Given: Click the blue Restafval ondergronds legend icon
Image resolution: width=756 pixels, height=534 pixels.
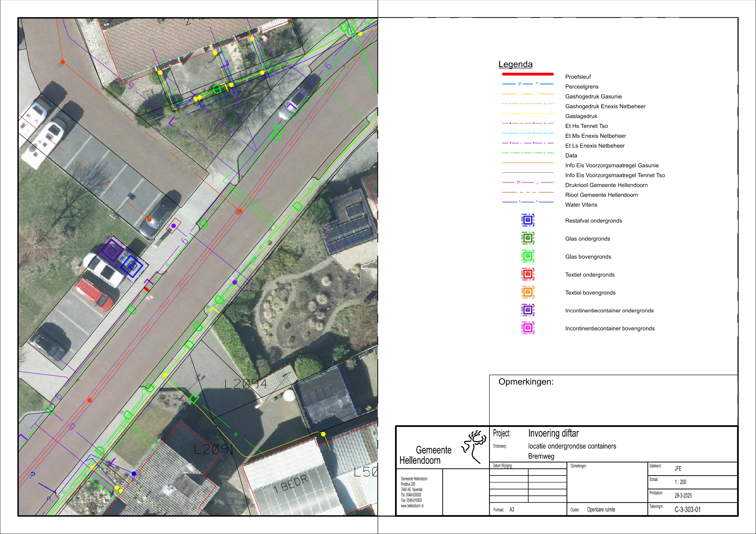Looking at the screenshot, I should [x=527, y=220].
